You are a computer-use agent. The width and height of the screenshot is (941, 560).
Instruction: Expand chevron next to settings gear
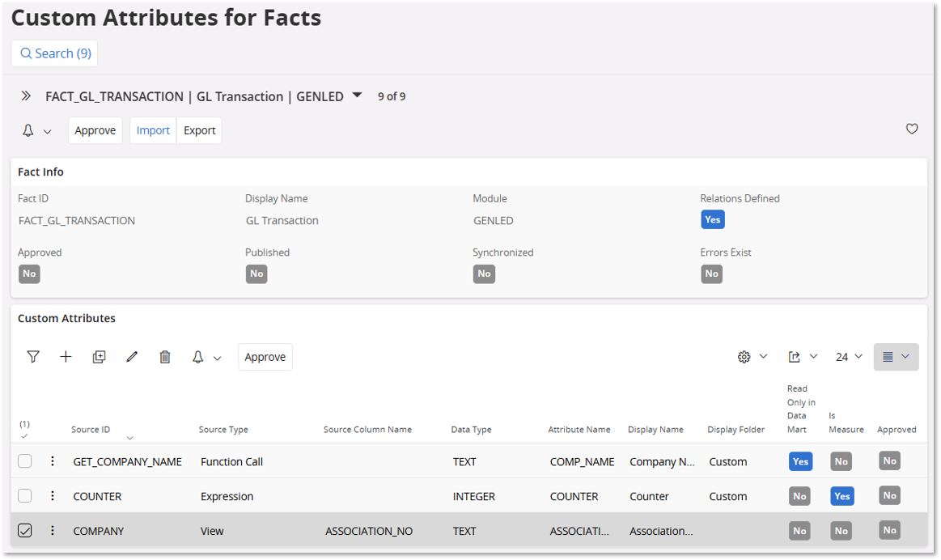763,357
